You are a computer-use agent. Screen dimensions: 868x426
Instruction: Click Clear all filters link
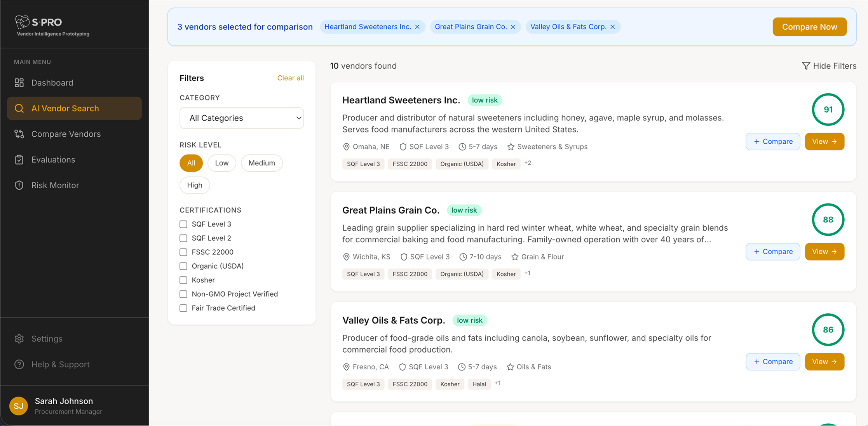point(290,78)
